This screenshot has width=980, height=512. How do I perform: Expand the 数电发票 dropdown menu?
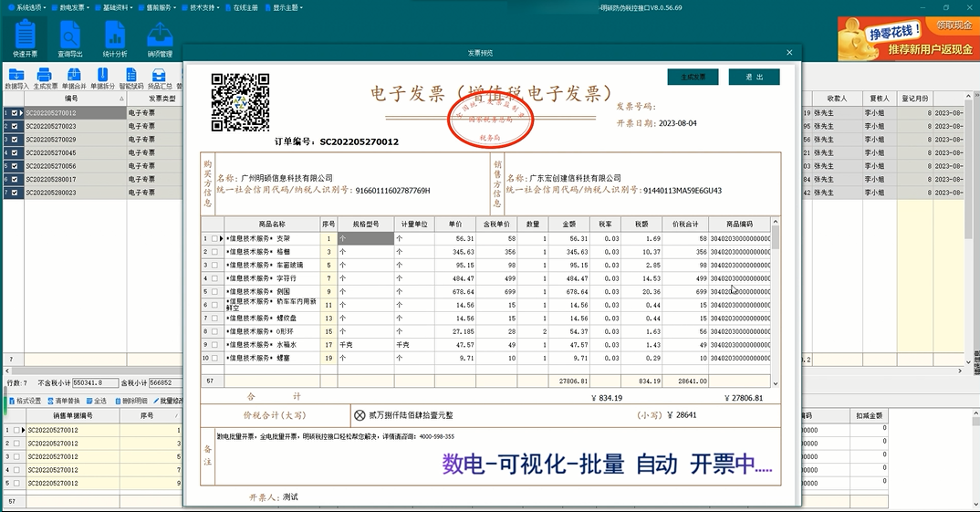(x=72, y=7)
